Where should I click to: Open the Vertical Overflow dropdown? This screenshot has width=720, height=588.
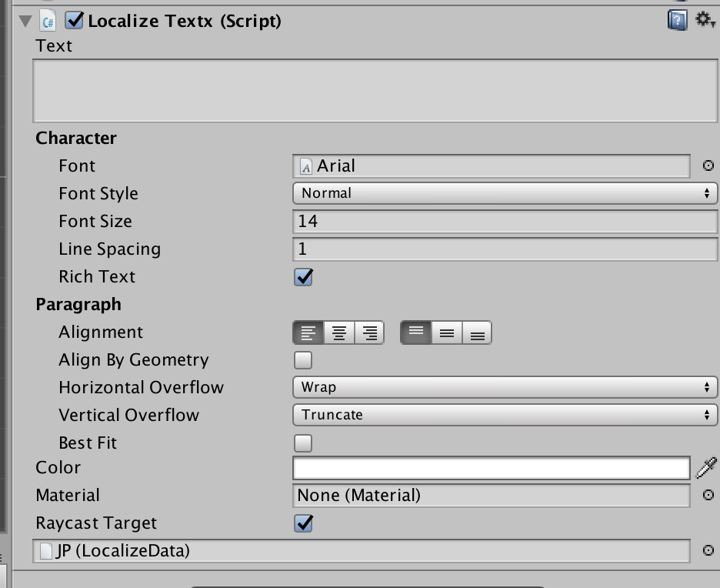505,415
